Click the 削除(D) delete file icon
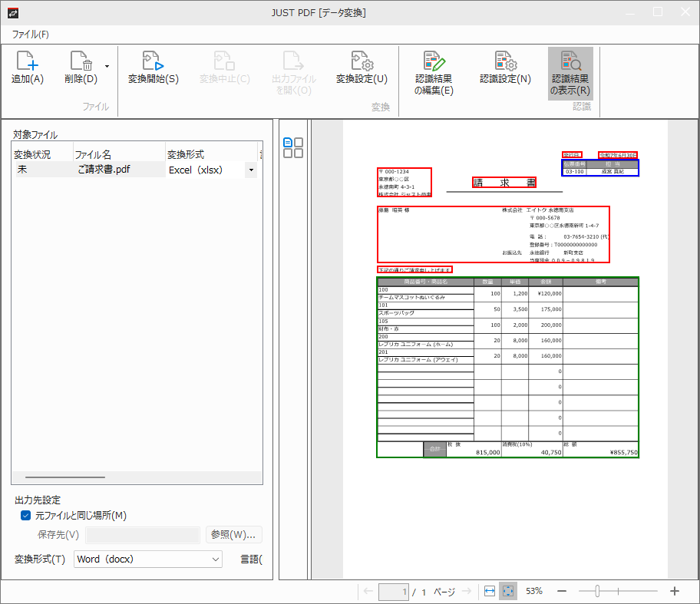 tap(81, 61)
